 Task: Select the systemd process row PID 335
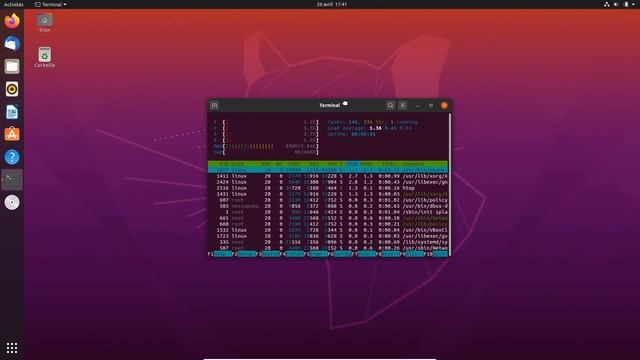tap(328, 242)
